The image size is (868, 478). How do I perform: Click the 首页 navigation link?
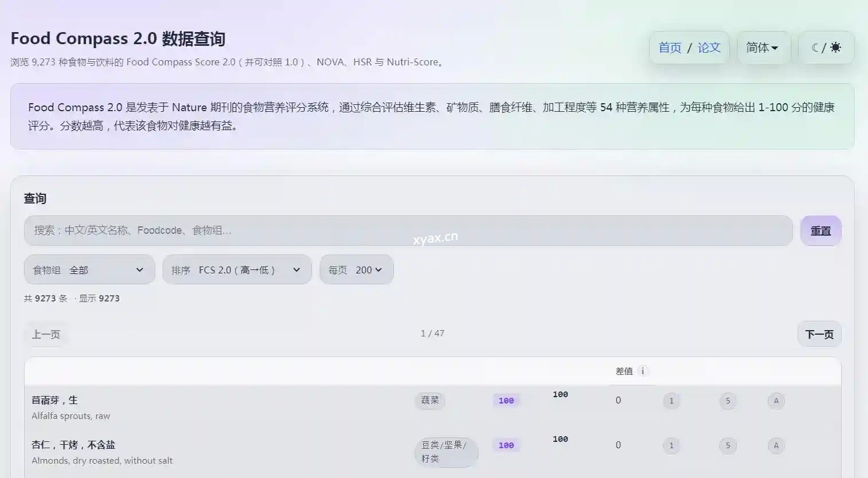point(670,48)
